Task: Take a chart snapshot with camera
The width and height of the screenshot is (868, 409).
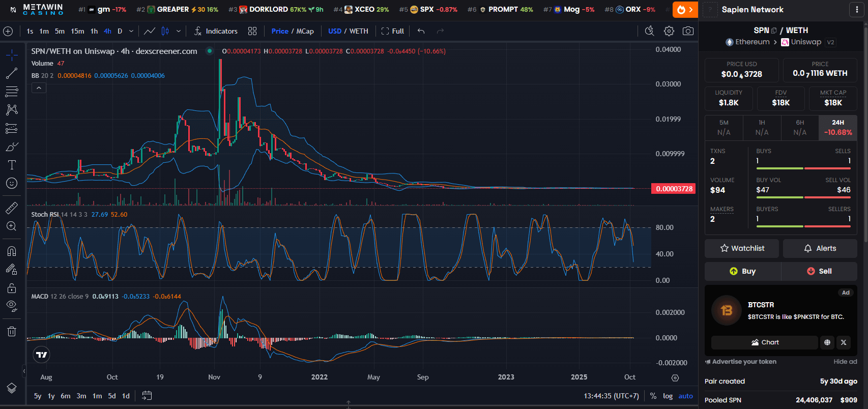Action: coord(688,31)
